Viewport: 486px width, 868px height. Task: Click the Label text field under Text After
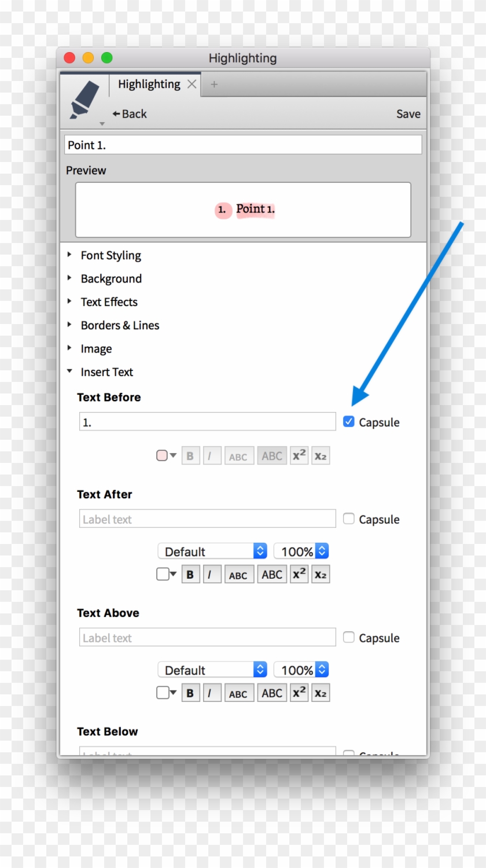(207, 518)
